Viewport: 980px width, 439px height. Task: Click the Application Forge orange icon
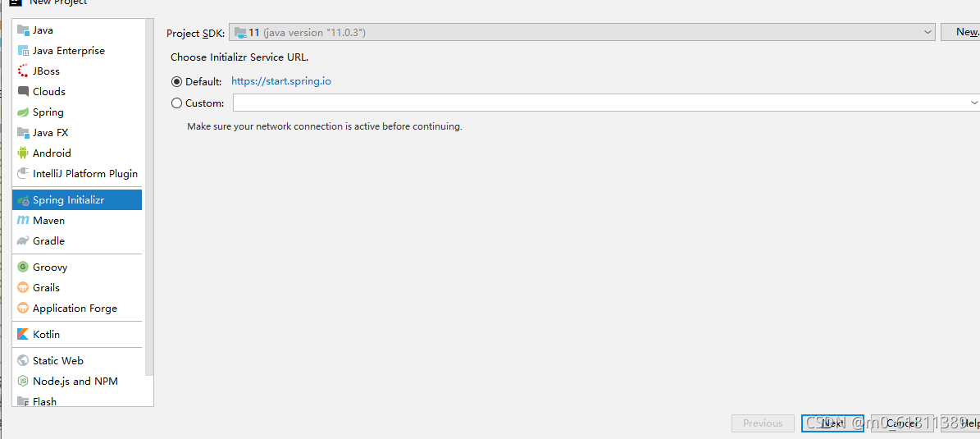pos(23,308)
